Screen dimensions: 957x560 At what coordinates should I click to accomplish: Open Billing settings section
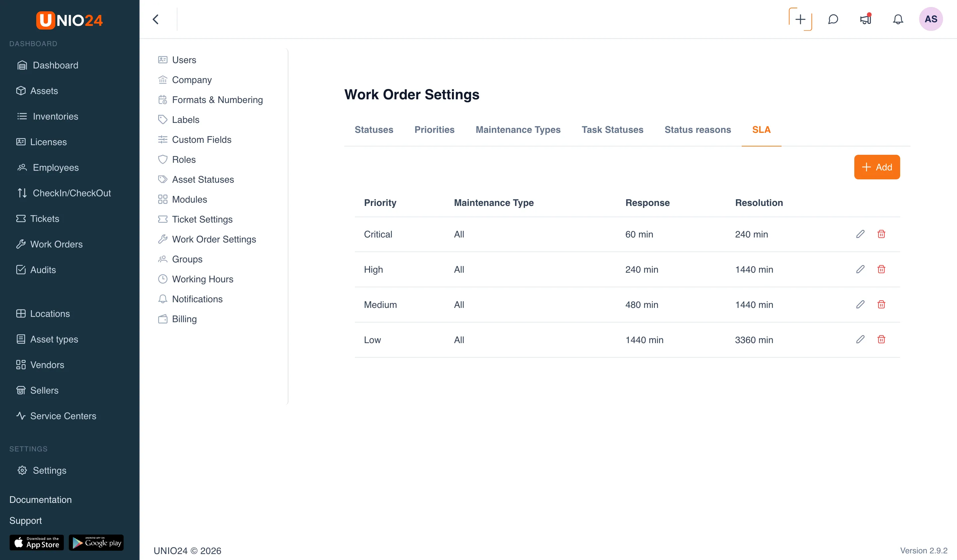[177, 319]
